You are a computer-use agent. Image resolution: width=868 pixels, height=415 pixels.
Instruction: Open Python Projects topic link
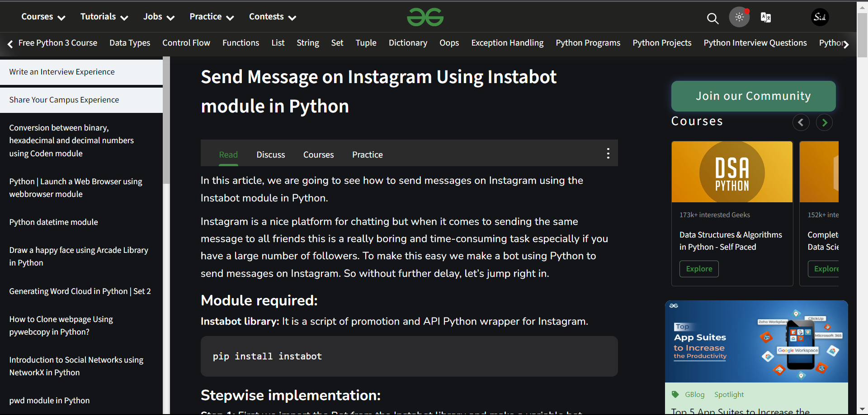(662, 43)
